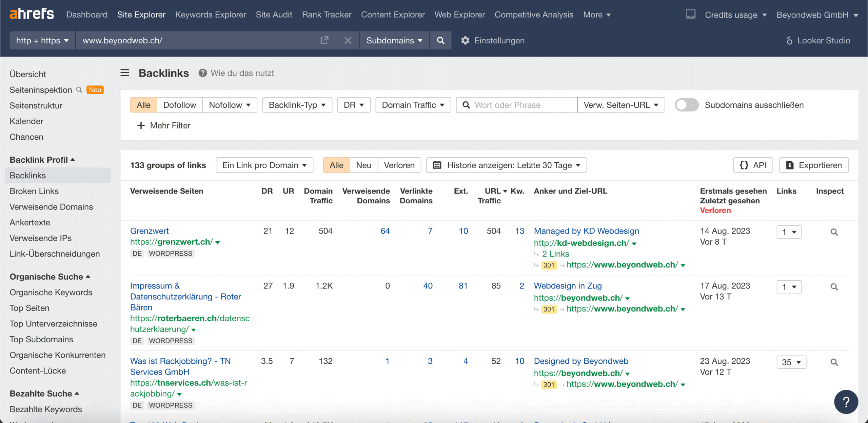The width and height of the screenshot is (868, 423).
Task: Open Verw. Seiten-URL dropdown
Action: (621, 105)
